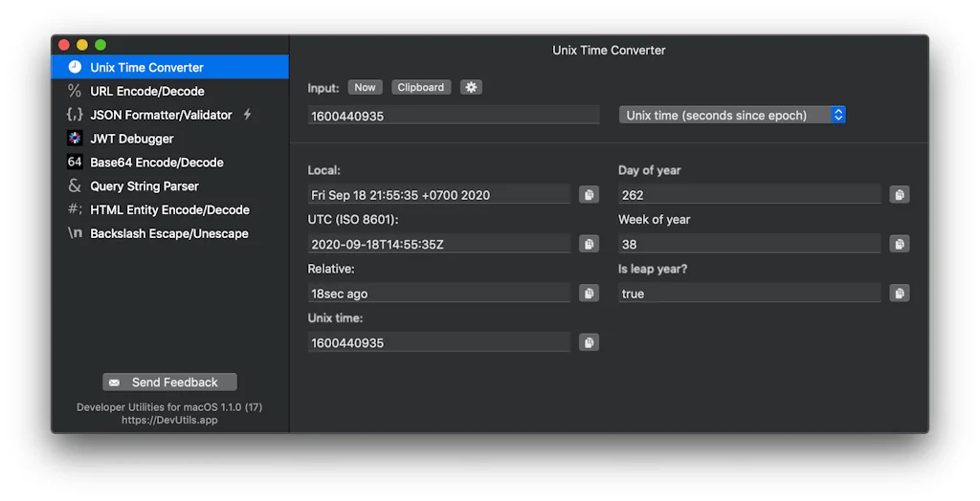Select HTML Entity Encode/Decode

[170, 209]
